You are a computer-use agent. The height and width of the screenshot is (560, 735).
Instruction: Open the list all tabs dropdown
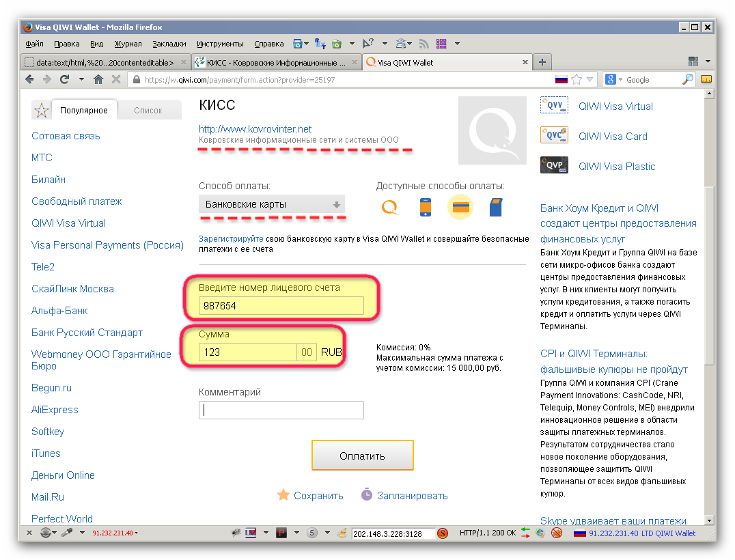708,61
